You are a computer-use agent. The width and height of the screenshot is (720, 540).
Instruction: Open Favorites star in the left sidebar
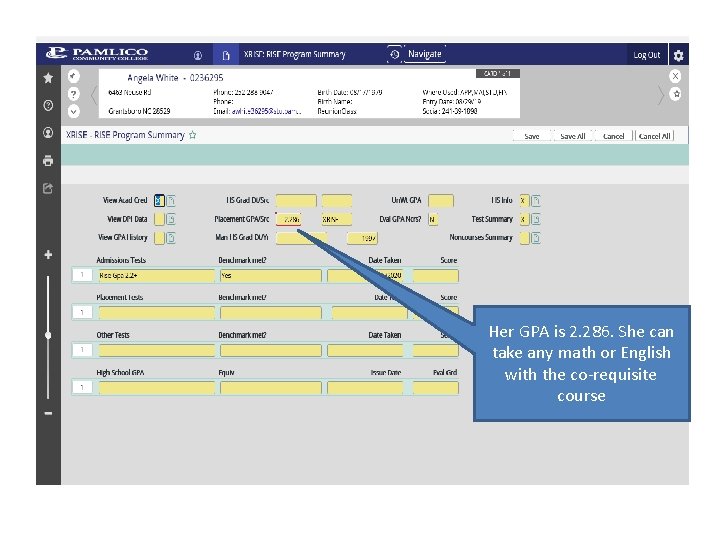coord(48,78)
